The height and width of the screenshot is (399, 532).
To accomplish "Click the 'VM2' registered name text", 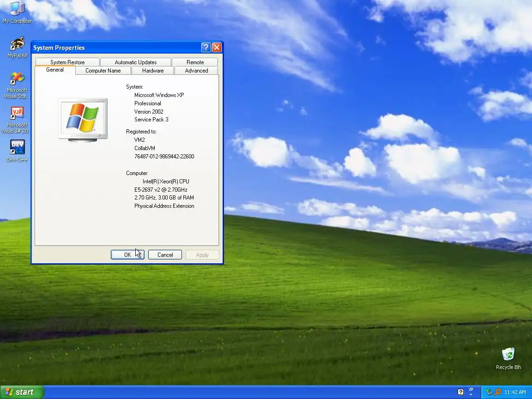I will (x=139, y=140).
